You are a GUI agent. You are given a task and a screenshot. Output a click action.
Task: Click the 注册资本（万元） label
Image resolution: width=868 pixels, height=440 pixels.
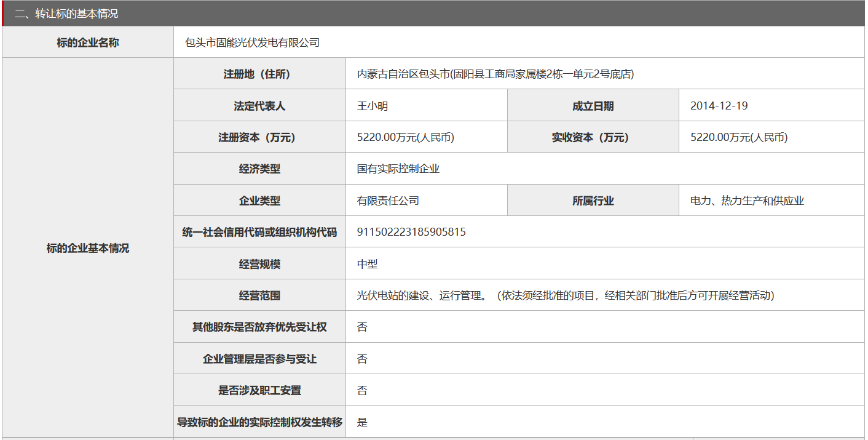pos(259,138)
